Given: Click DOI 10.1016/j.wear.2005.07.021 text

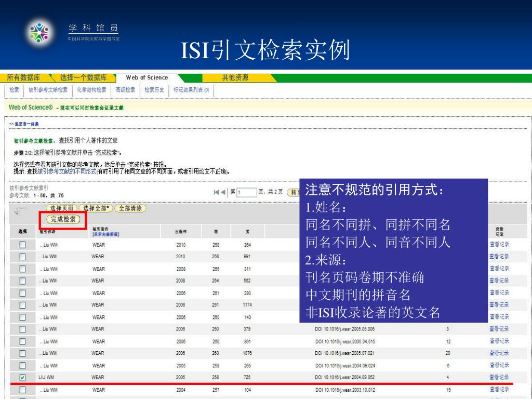Looking at the screenshot, I should point(344,353).
